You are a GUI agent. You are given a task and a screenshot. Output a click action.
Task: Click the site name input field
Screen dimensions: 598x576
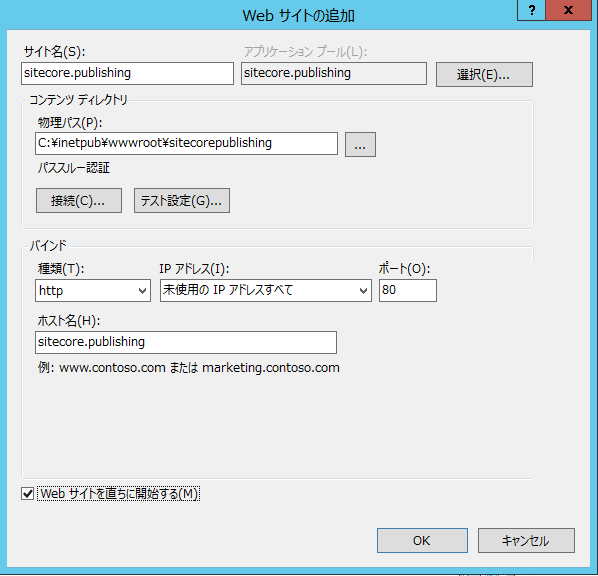(x=127, y=73)
